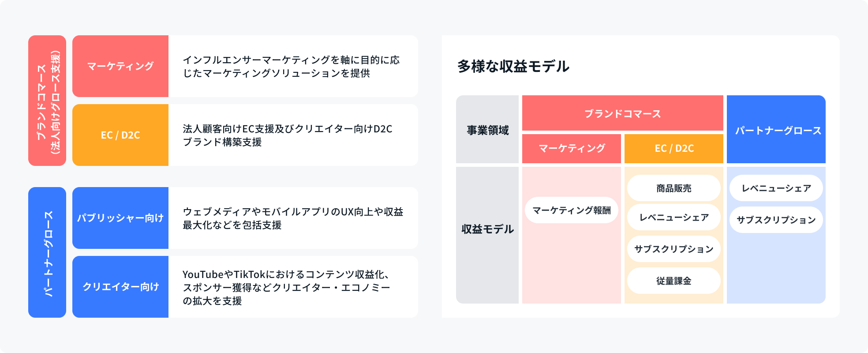Viewport: 868px width, 353px height.
Task: Select the orange EC / D2C block beside the 法人顧客向け description
Action: pos(120,135)
